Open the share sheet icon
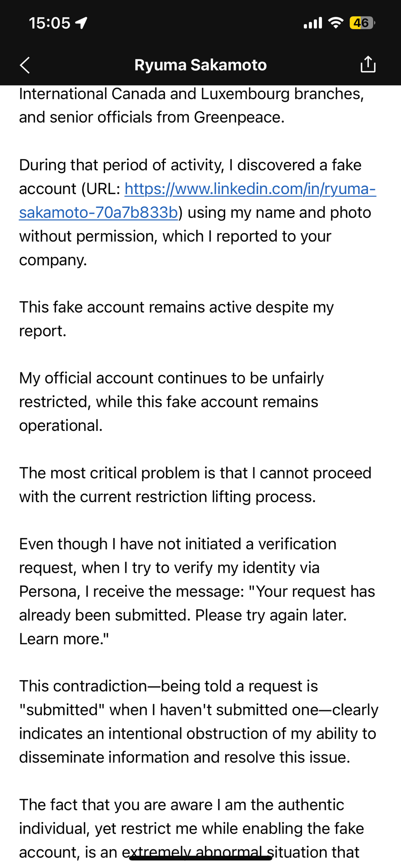The height and width of the screenshot is (868, 401). [368, 65]
